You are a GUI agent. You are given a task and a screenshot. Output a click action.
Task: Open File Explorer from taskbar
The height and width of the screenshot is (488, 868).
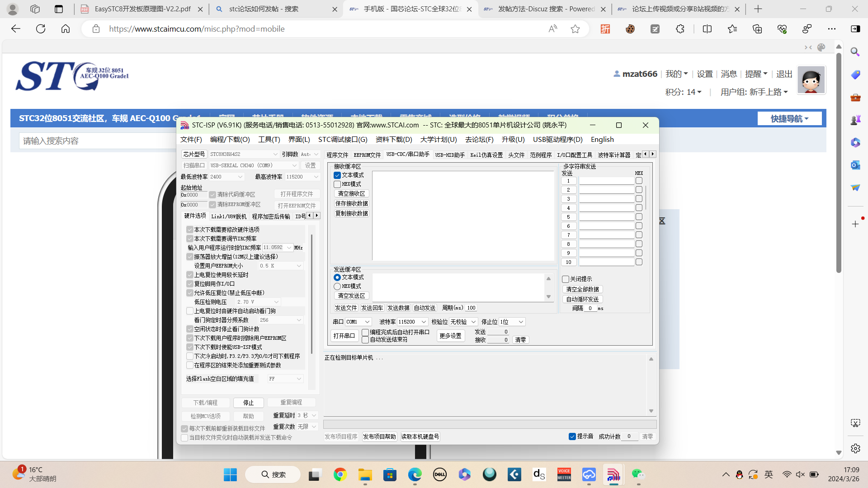(365, 474)
